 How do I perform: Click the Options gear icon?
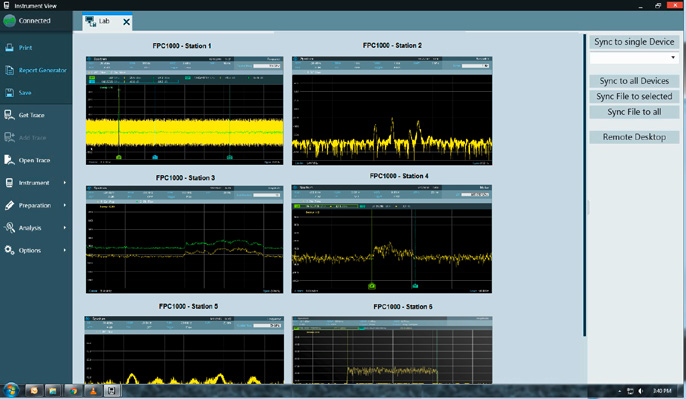coord(9,250)
